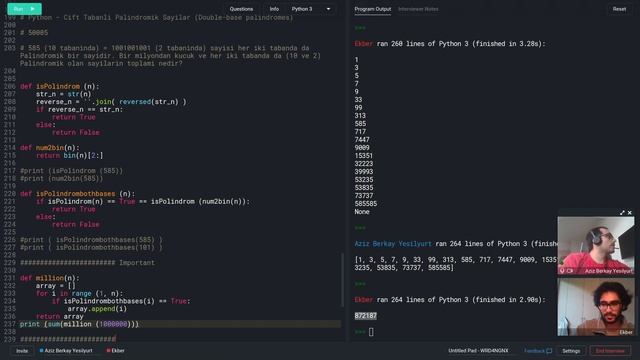Click the None output line

point(362,212)
